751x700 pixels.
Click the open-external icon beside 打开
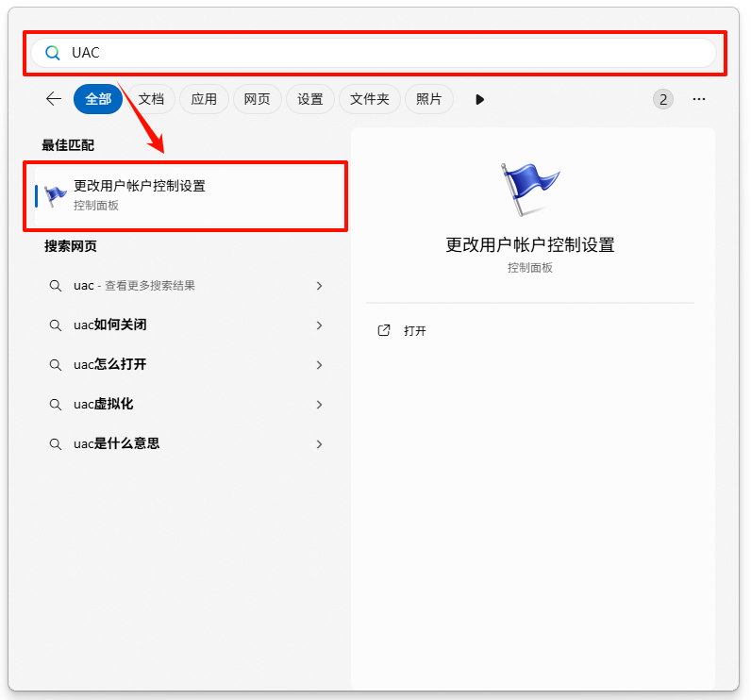pos(384,330)
